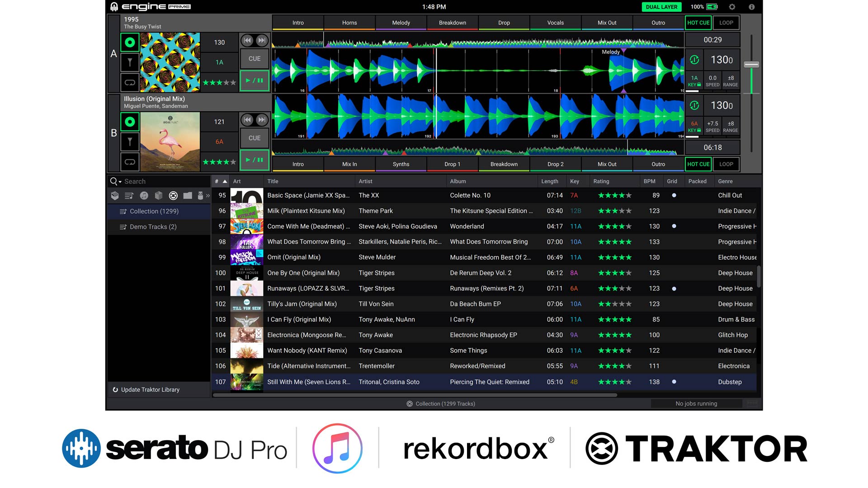The image size is (868, 488).
Task: Open deck A pitch range ±8 selector
Action: point(731,81)
